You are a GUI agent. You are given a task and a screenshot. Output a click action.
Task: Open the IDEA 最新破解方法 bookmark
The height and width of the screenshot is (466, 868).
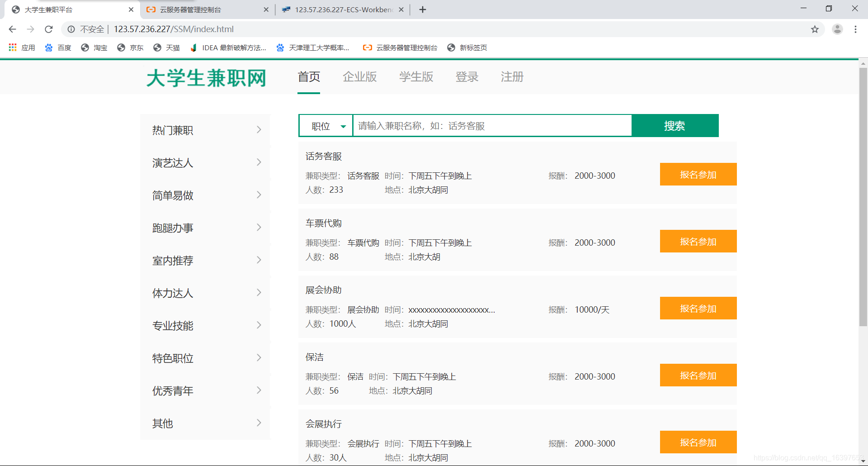pyautogui.click(x=228, y=48)
